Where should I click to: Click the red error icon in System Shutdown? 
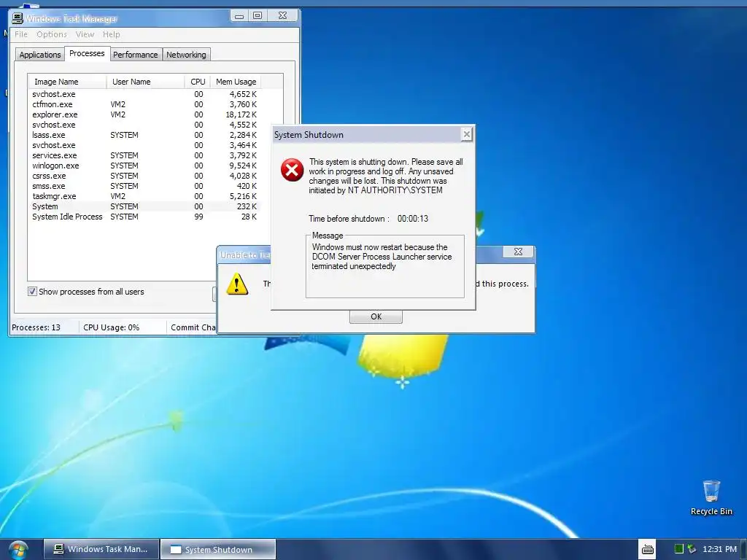pos(292,170)
